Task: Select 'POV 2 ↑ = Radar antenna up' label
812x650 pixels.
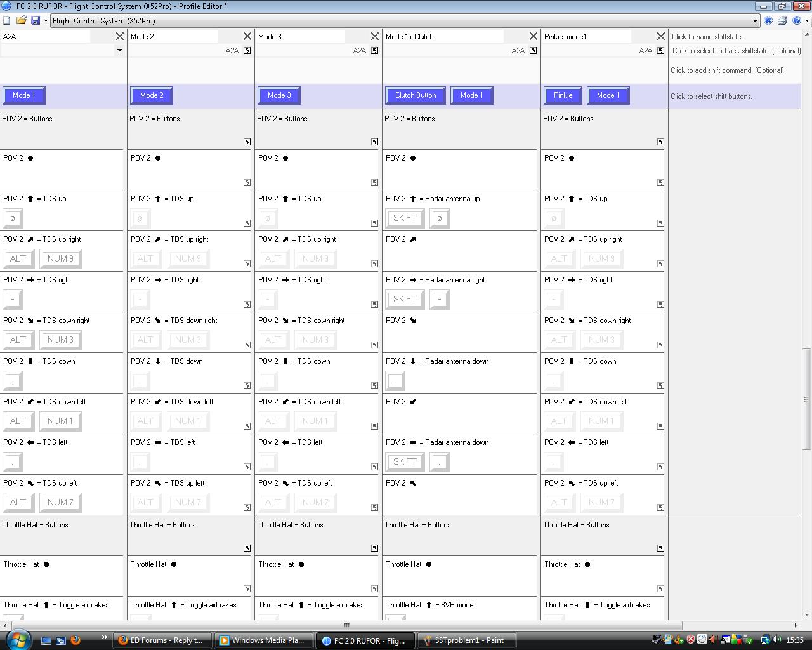Action: [x=433, y=199]
